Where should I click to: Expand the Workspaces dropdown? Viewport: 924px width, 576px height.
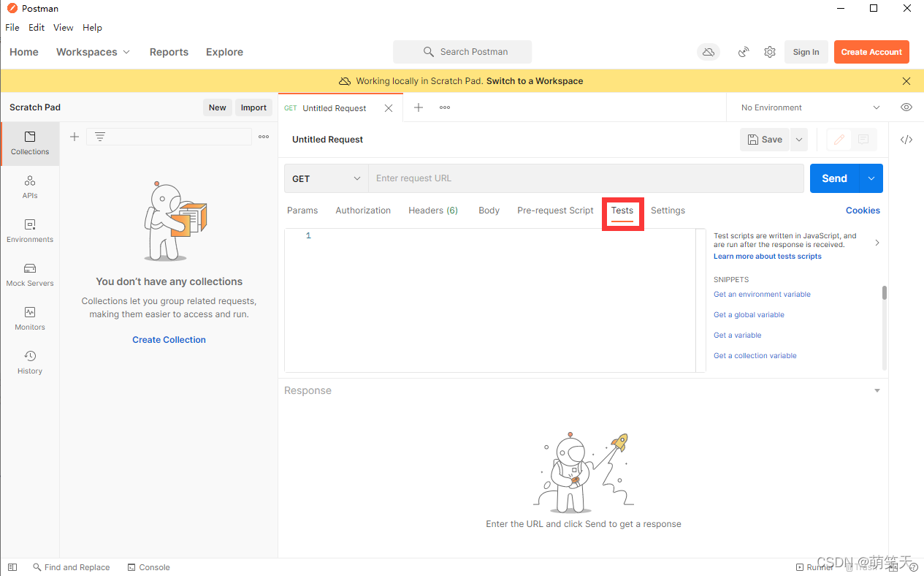click(93, 52)
